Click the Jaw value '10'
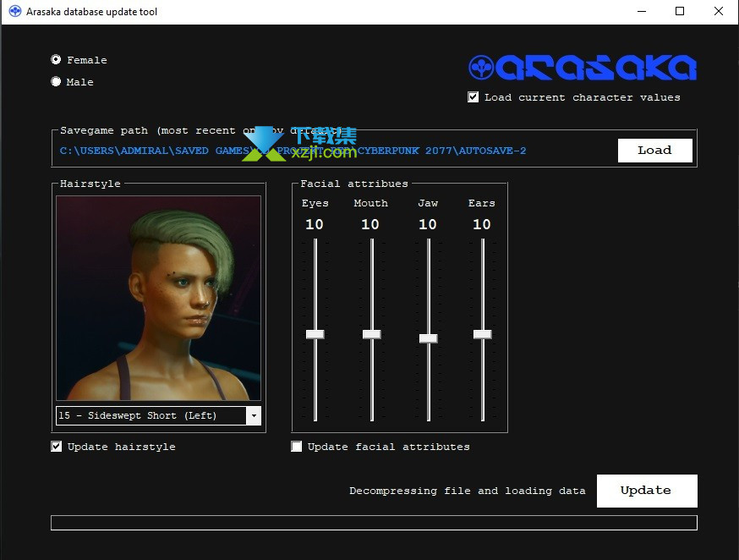 (x=428, y=224)
